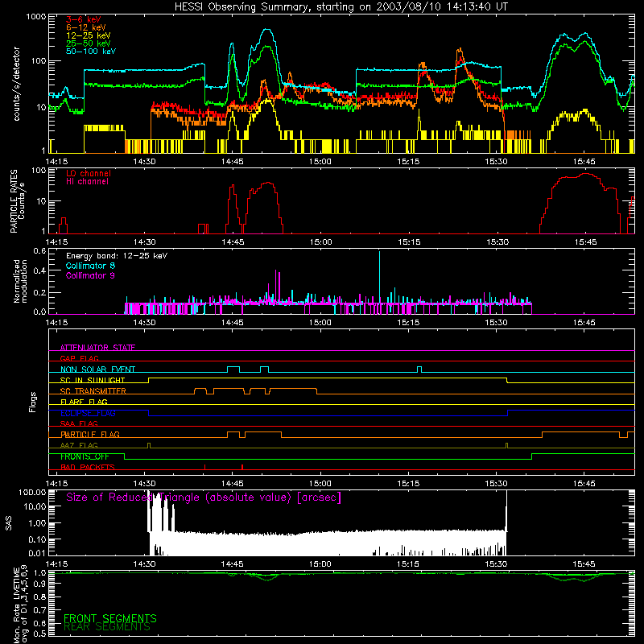Image resolution: width=644 pixels, height=644 pixels.
Task: Click the 0.6 label on the modulation axis
Action: 39,250
